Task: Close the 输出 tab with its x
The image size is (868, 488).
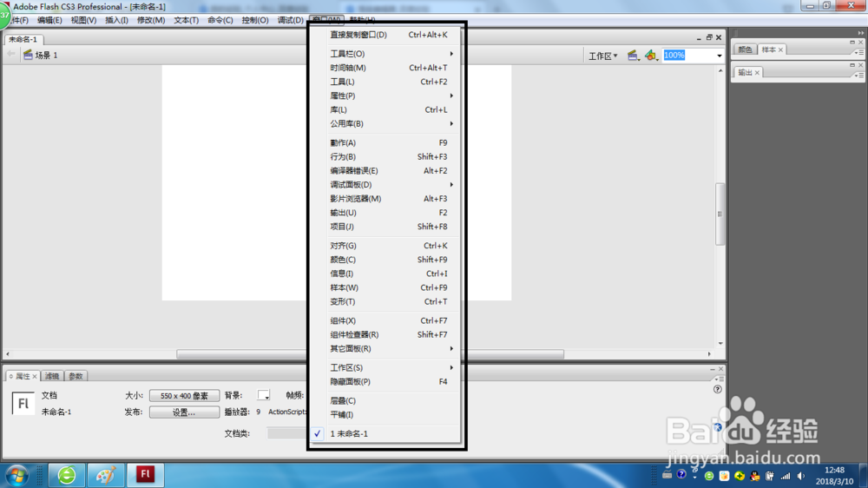Action: coord(757,73)
